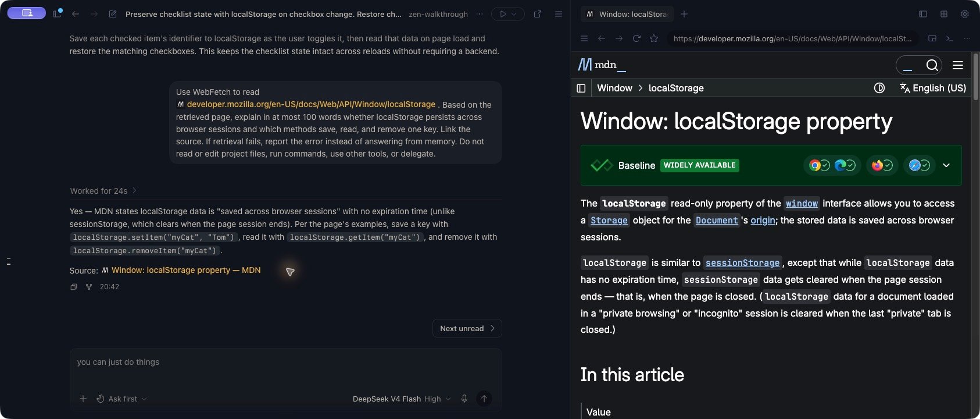Viewport: 980px width, 419px height.
Task: Open the 'Ask first' permission mode dropdown
Action: click(122, 399)
